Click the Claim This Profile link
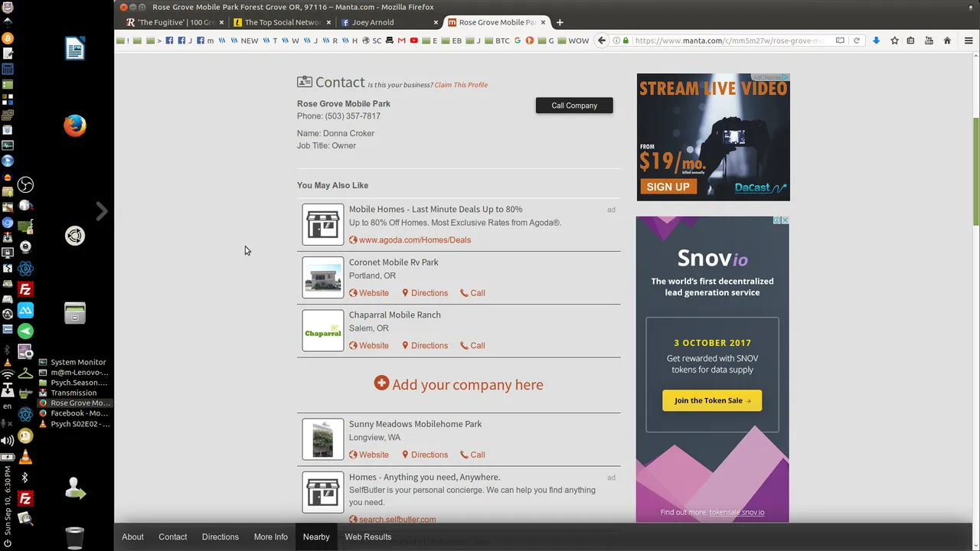The height and width of the screenshot is (551, 980). coord(461,85)
